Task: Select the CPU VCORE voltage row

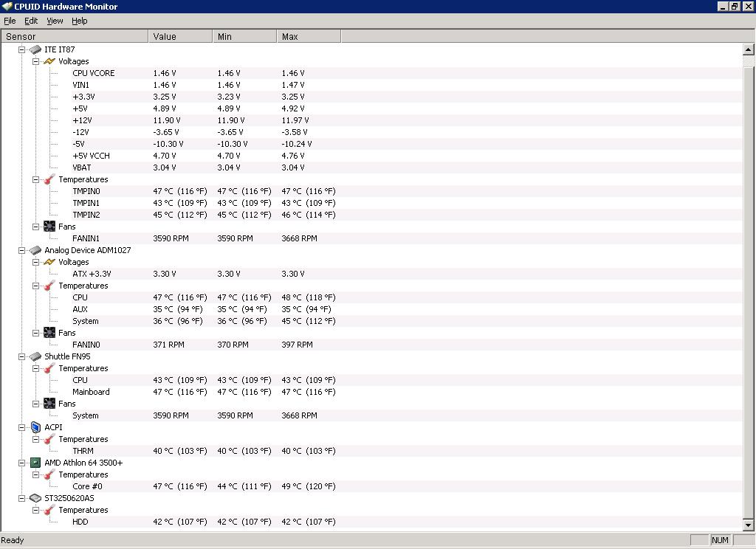Action: 94,73
